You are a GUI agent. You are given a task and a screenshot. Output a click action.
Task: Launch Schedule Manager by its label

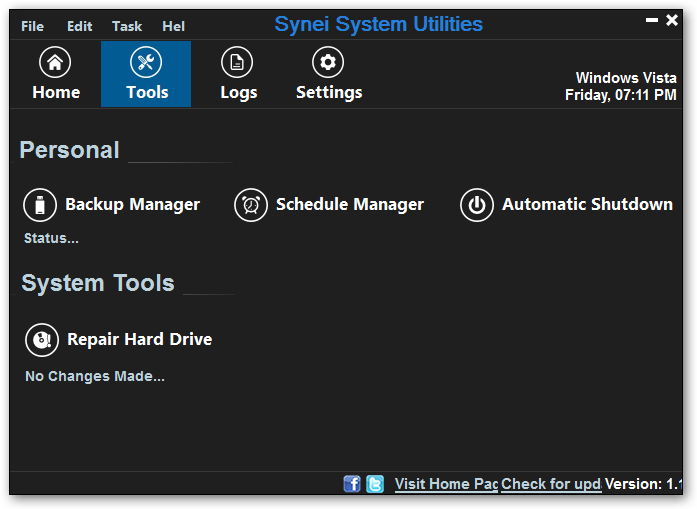[350, 204]
